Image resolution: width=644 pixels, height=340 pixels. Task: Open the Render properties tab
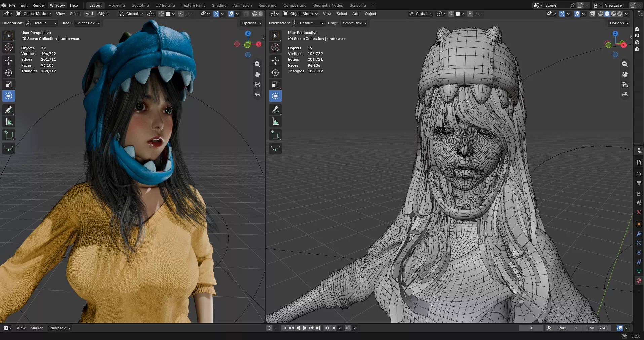(x=639, y=174)
